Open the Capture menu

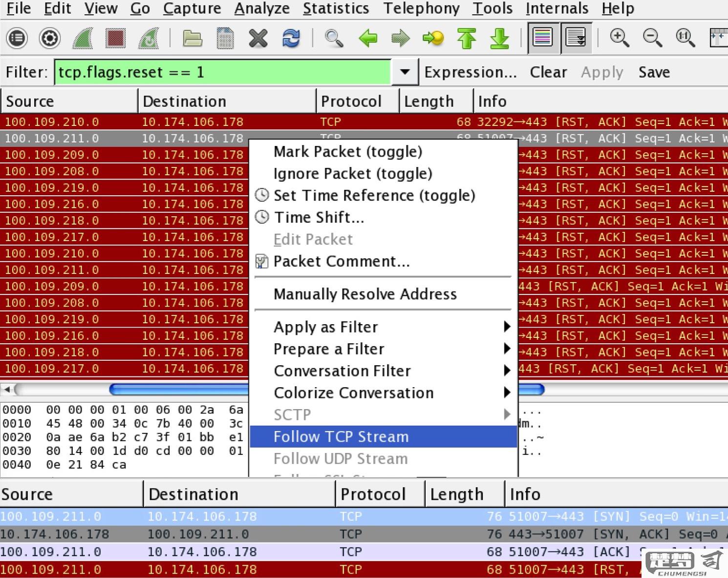(x=192, y=8)
